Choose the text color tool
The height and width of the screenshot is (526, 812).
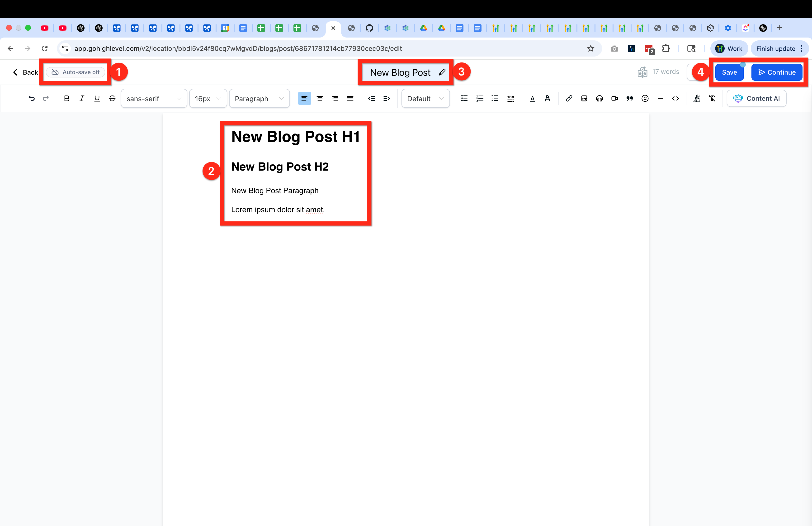532,99
